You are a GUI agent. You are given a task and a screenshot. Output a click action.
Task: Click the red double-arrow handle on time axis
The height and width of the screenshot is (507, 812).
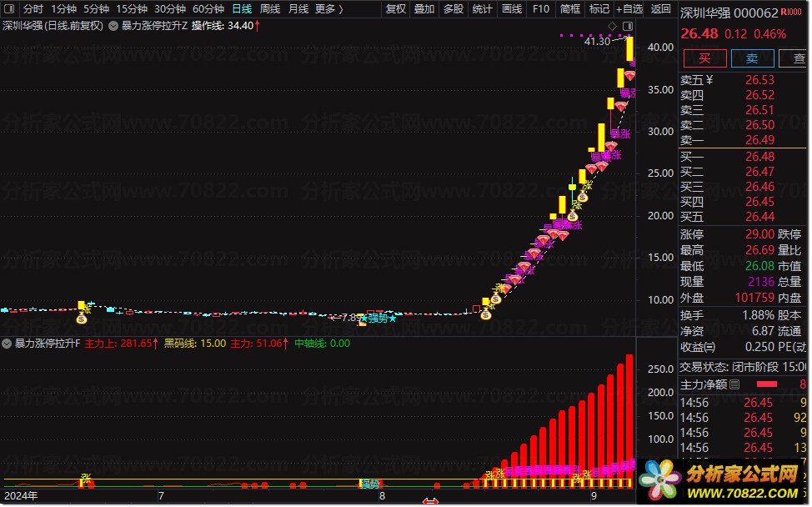(430, 502)
